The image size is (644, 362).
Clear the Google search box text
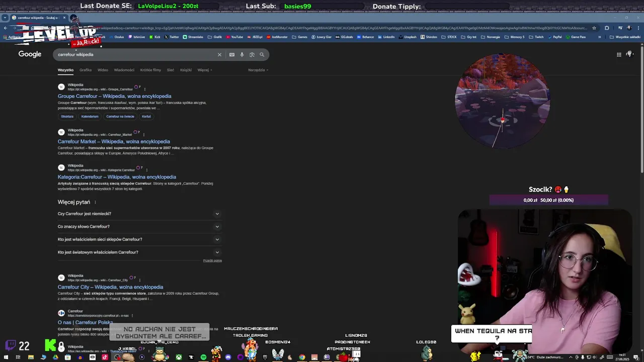click(219, 54)
